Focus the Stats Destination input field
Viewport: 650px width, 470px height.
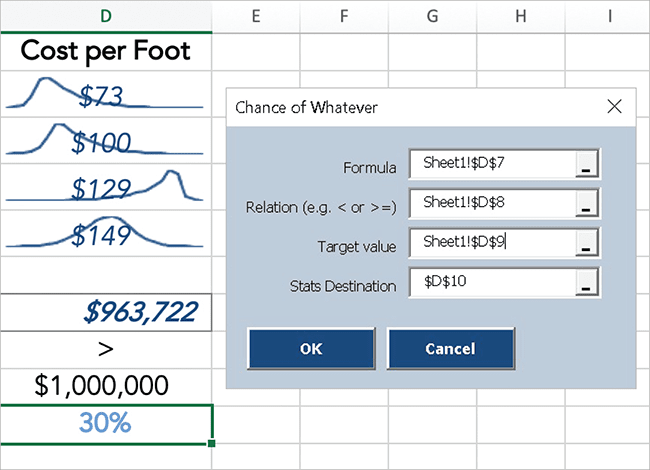(492, 282)
